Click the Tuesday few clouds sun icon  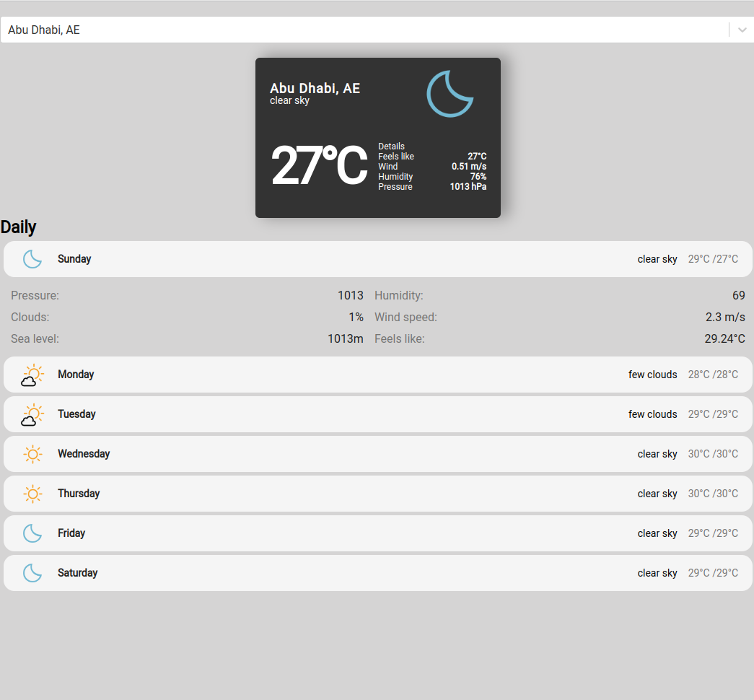tap(32, 414)
